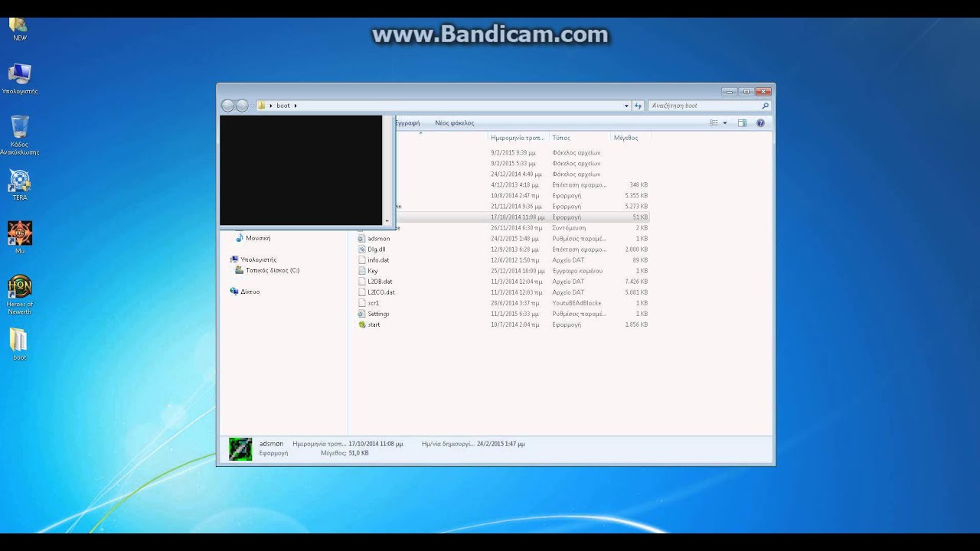This screenshot has width=980, height=551.
Task: Select file named Dlg.dll
Action: (x=377, y=249)
